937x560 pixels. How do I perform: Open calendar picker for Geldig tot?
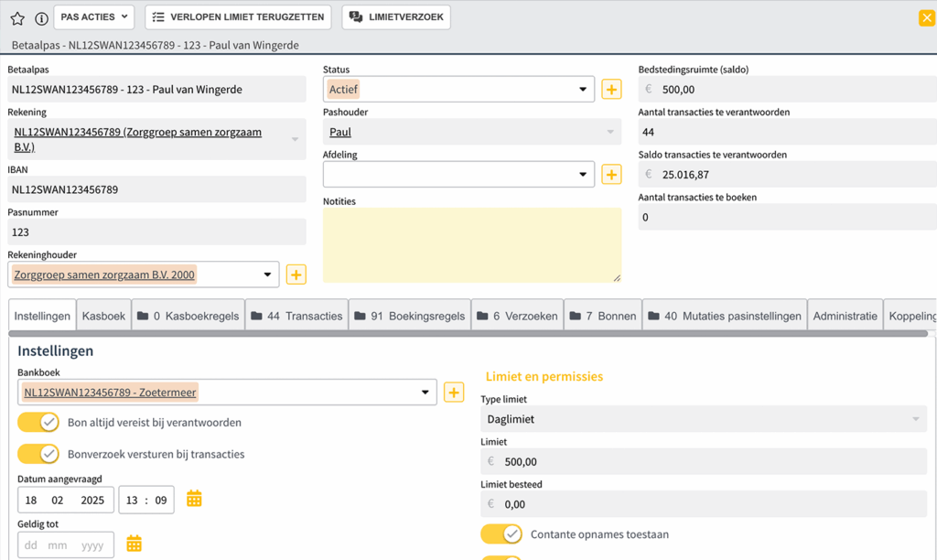click(x=135, y=544)
